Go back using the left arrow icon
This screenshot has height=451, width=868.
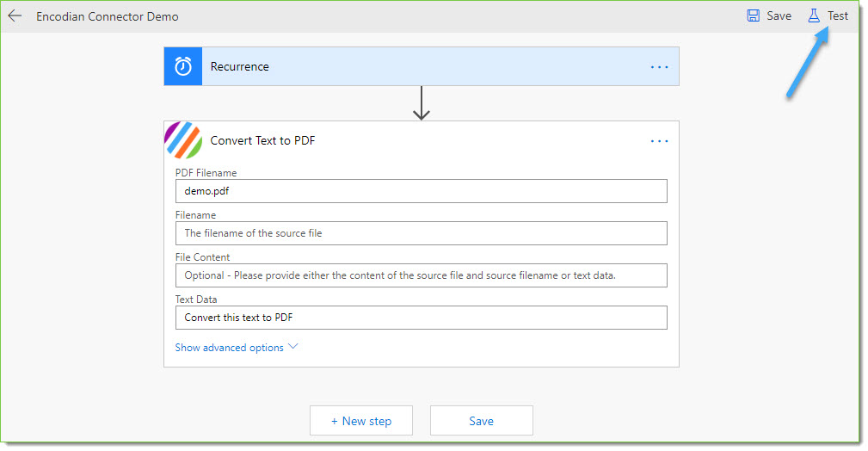pyautogui.click(x=15, y=16)
